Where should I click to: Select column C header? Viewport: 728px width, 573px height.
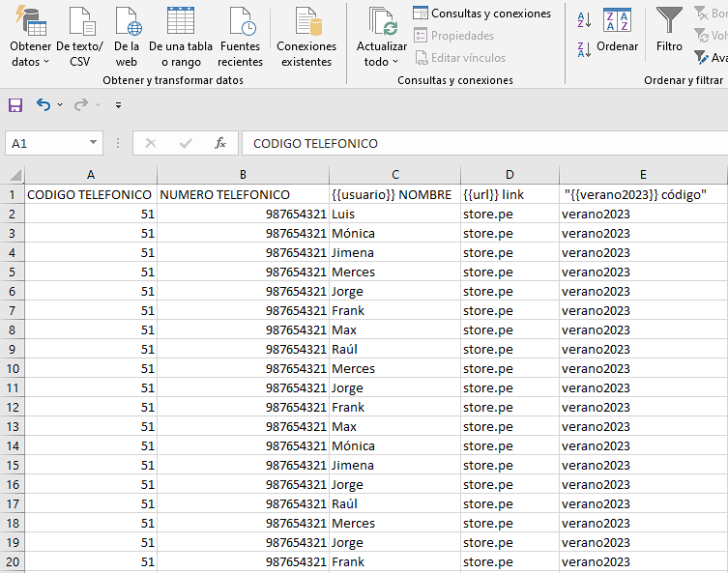(x=394, y=174)
